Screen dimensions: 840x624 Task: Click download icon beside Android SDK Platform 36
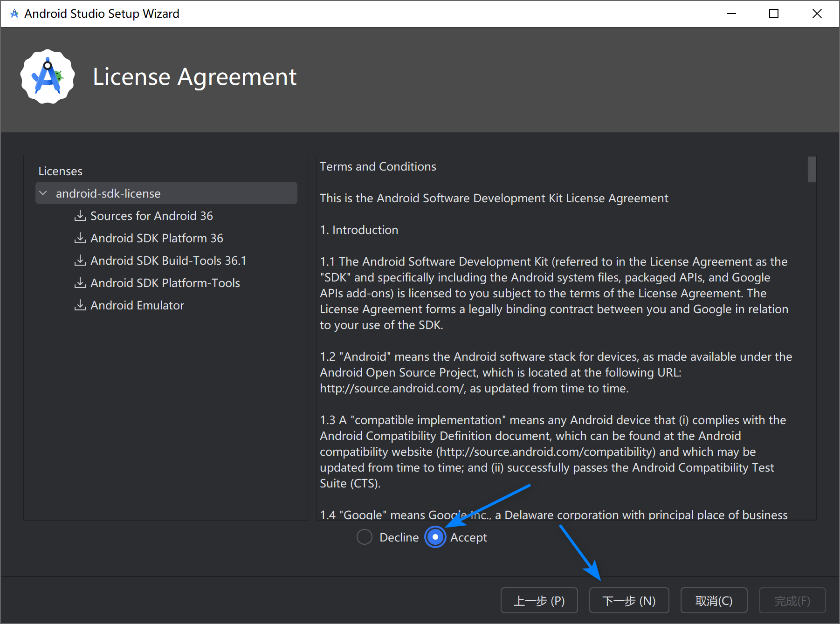[x=80, y=238]
